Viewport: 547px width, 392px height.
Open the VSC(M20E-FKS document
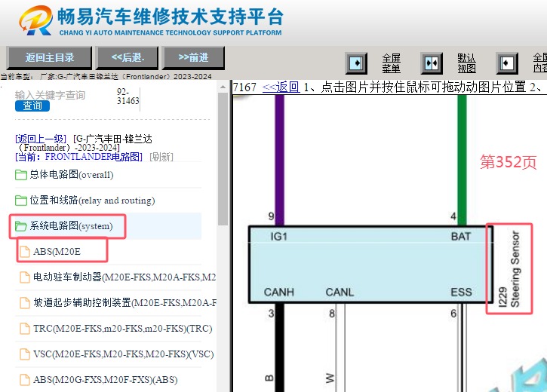click(x=124, y=354)
